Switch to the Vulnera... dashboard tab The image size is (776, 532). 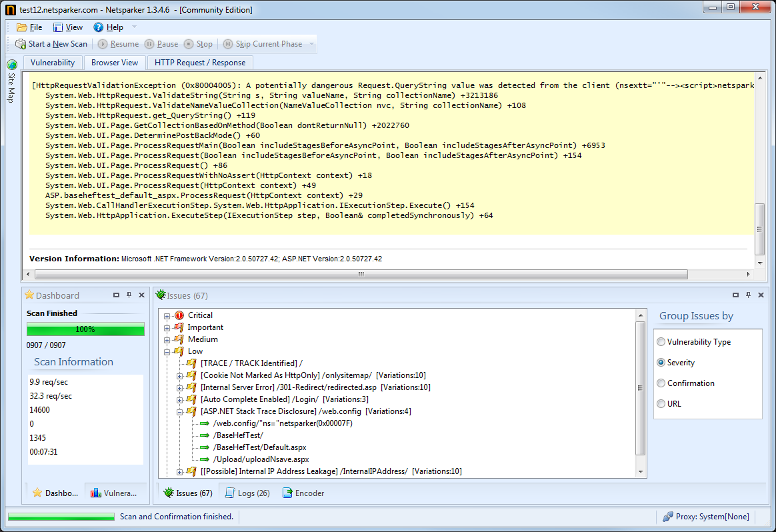tap(114, 493)
